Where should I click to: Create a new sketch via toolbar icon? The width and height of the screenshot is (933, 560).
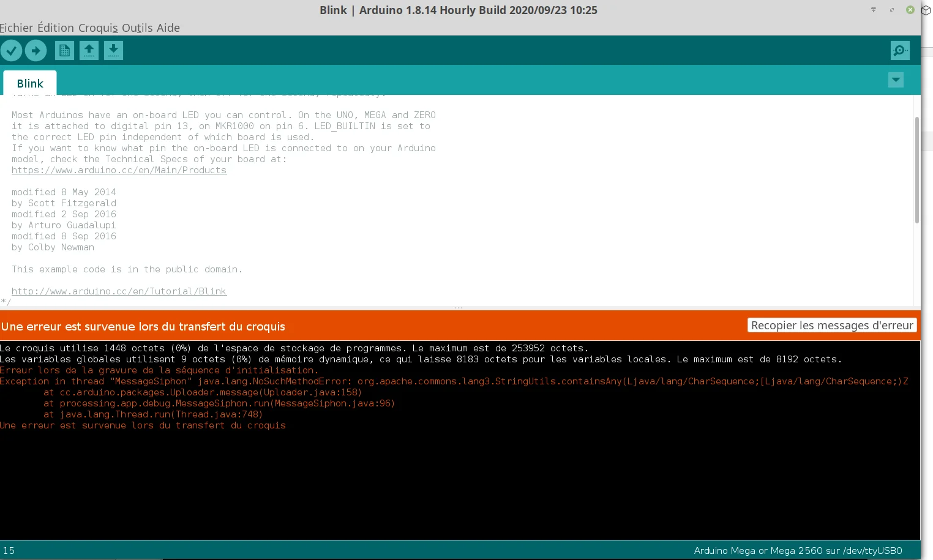64,50
